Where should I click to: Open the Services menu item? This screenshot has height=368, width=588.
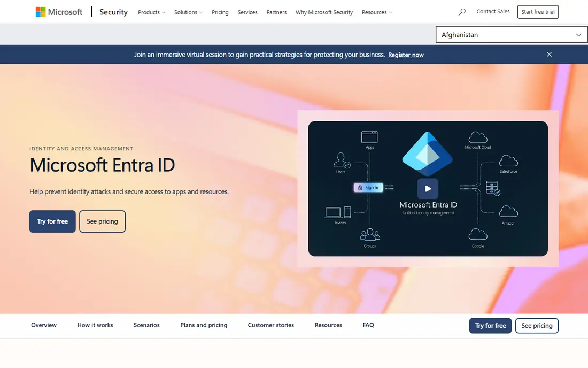coord(247,12)
